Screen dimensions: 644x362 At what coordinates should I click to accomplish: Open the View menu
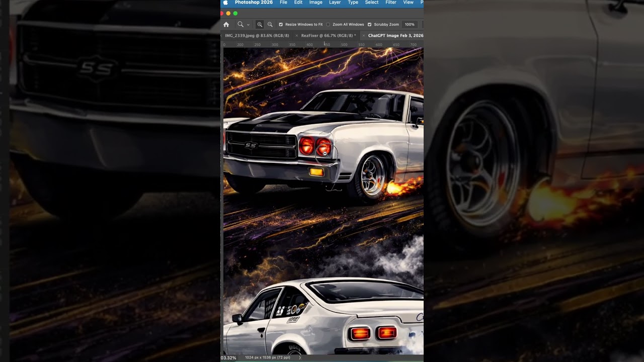408,3
